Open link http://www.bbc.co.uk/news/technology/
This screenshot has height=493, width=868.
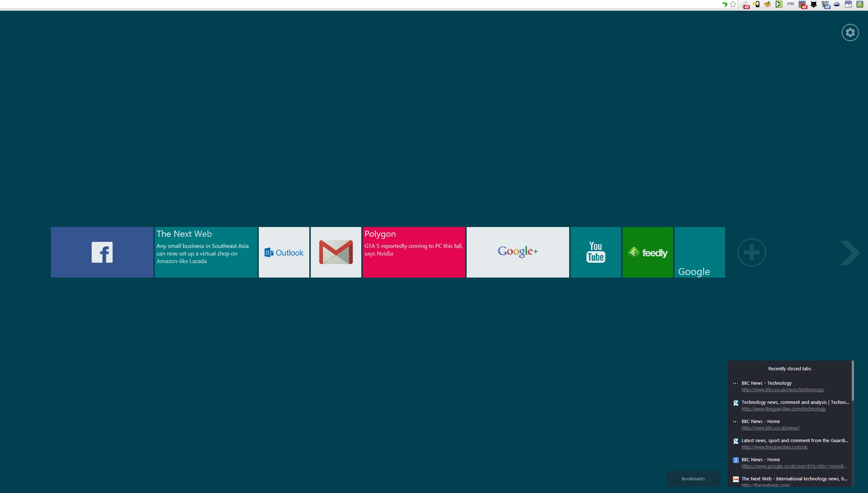(x=783, y=389)
